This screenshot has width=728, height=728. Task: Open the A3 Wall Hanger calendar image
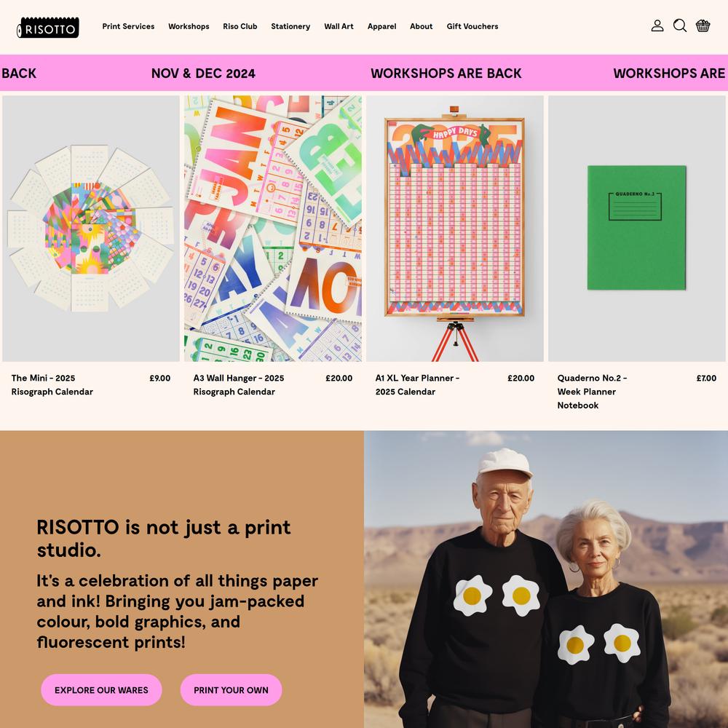(x=273, y=229)
